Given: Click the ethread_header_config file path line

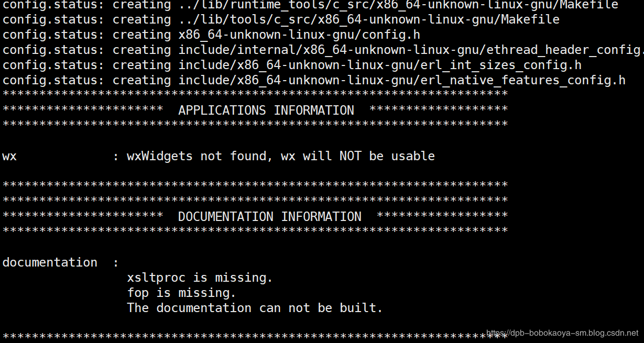Looking at the screenshot, I should pos(411,50).
